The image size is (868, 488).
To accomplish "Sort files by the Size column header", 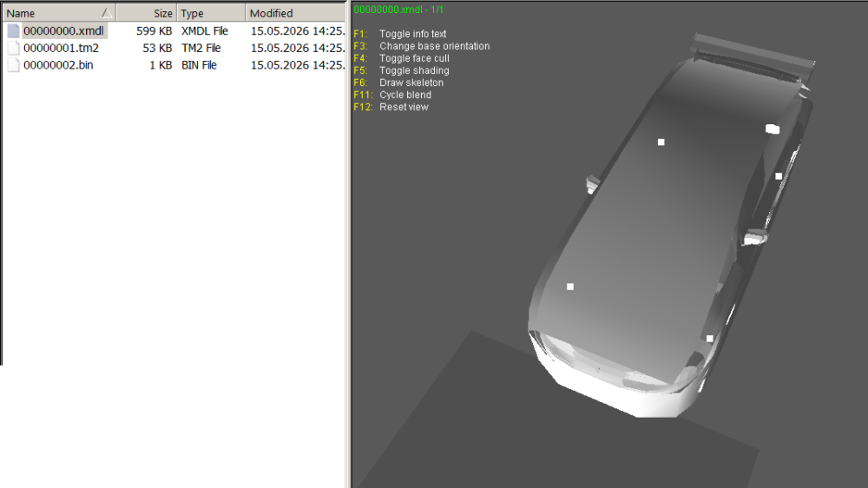I will pyautogui.click(x=146, y=13).
